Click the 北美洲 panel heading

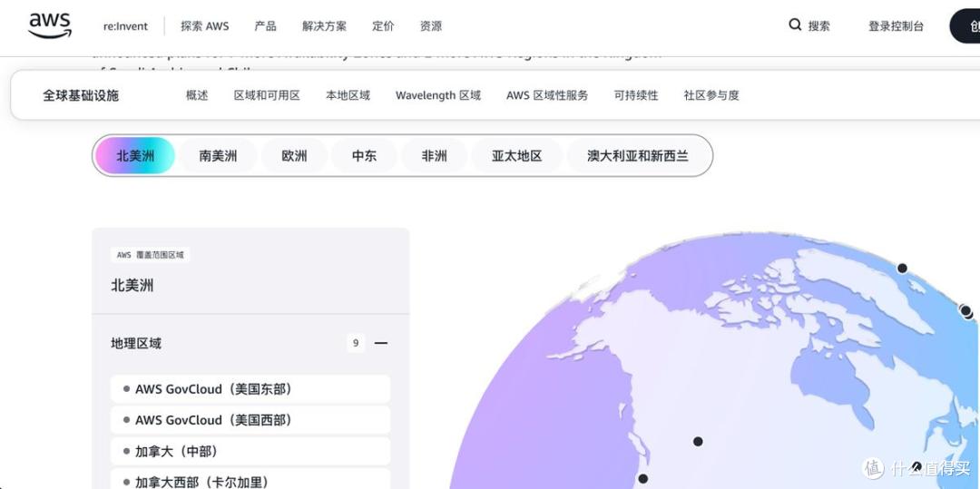[x=132, y=286]
